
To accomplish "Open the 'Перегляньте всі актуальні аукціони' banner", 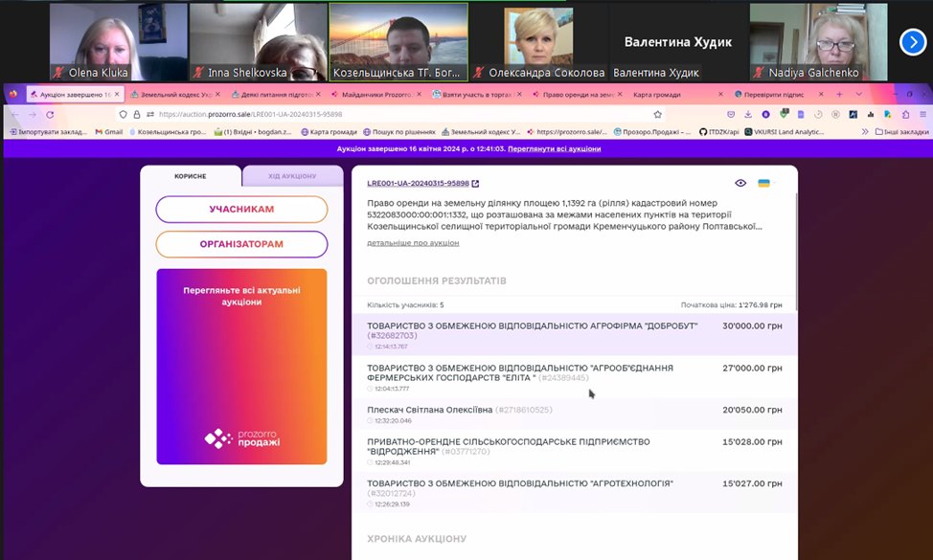I will coord(241,367).
